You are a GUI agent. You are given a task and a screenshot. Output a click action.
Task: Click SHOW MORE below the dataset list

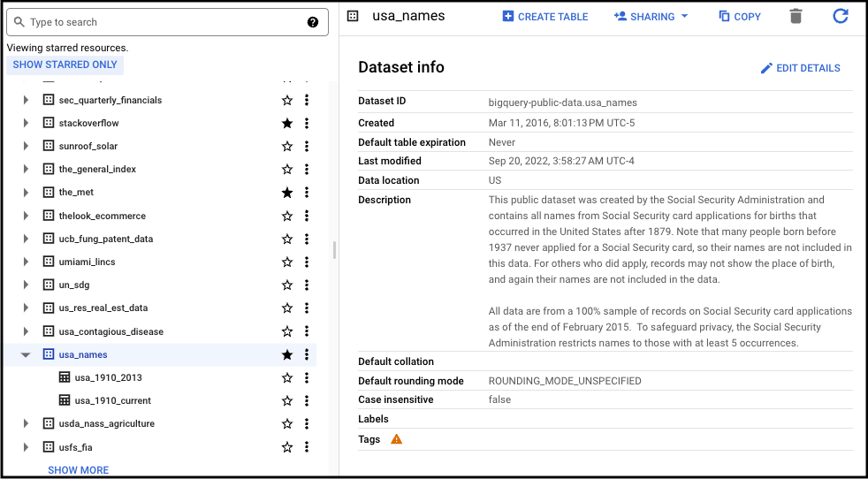[78, 469]
